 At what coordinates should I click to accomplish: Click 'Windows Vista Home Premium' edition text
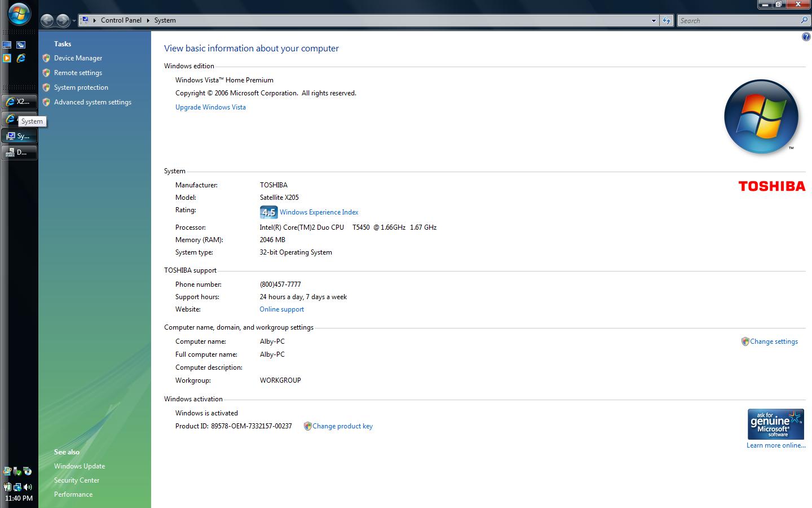[224, 80]
